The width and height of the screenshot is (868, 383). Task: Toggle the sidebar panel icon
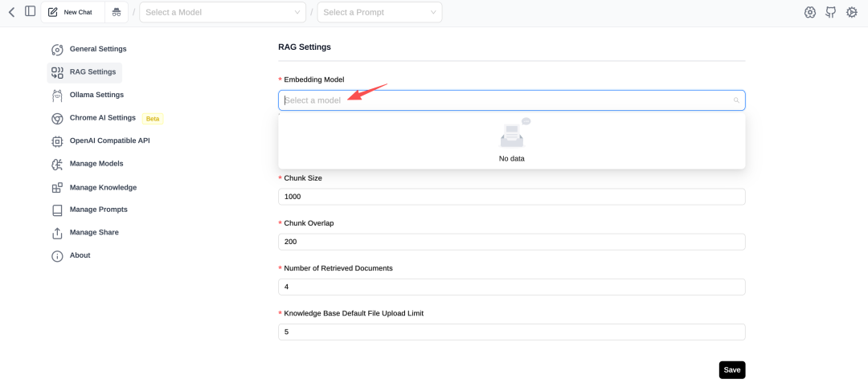pyautogui.click(x=31, y=12)
